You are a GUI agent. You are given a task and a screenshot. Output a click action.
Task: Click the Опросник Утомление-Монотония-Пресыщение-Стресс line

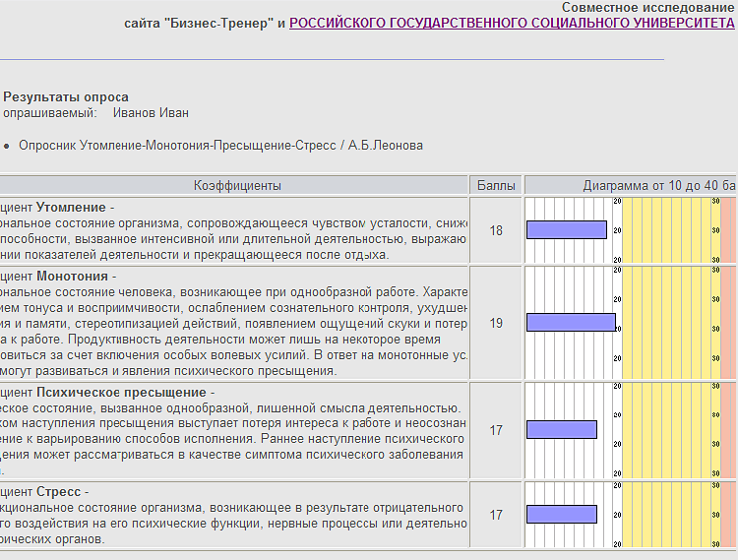[220, 146]
